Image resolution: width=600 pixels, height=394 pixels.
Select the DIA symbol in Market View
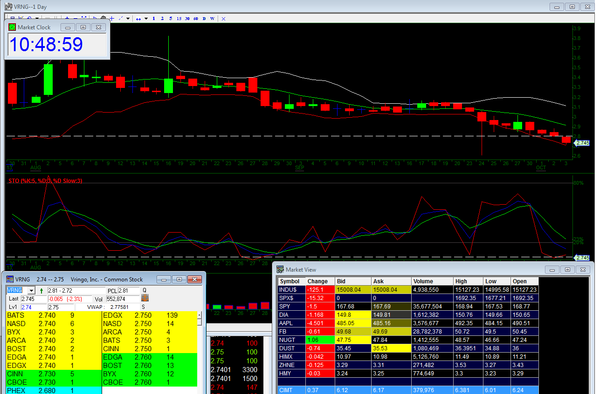[292, 315]
